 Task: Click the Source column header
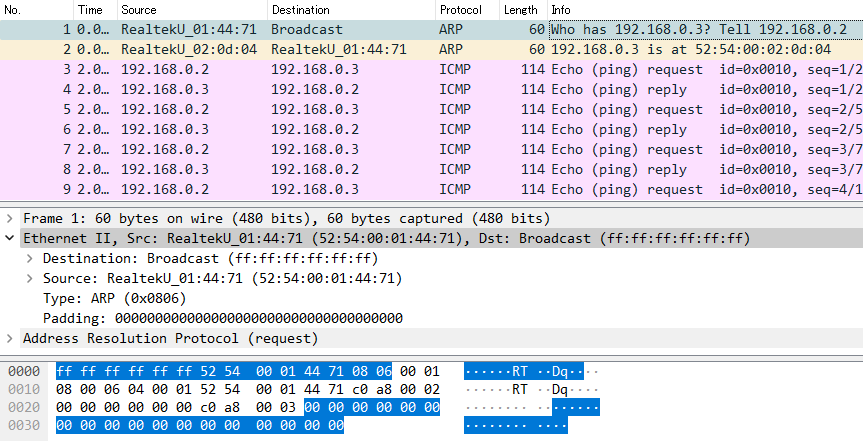tap(138, 8)
